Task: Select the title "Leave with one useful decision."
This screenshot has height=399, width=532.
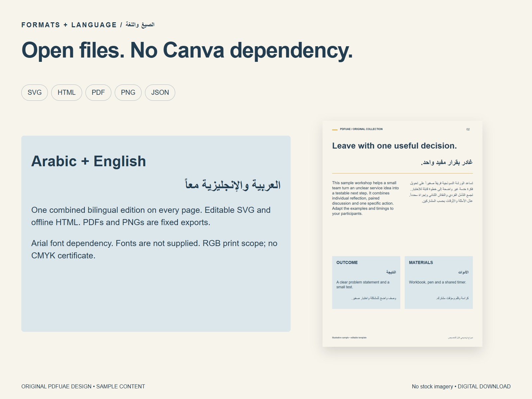Action: pos(394,146)
